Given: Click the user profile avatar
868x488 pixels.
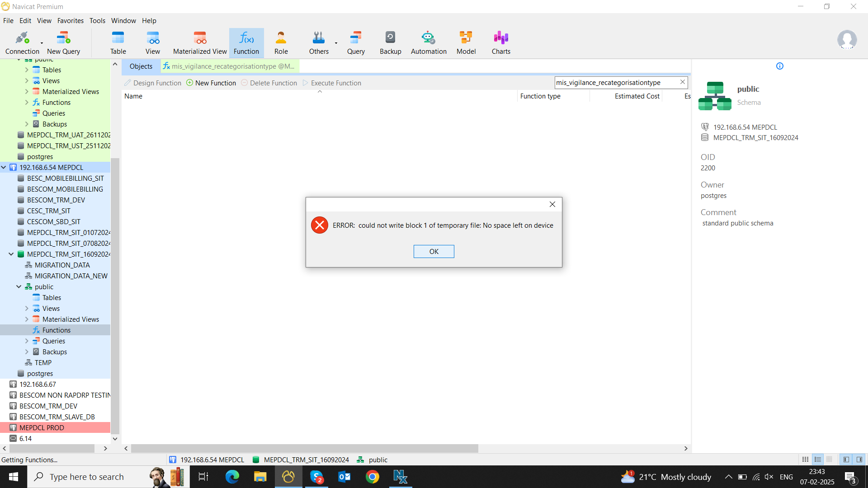Looking at the screenshot, I should click(847, 40).
